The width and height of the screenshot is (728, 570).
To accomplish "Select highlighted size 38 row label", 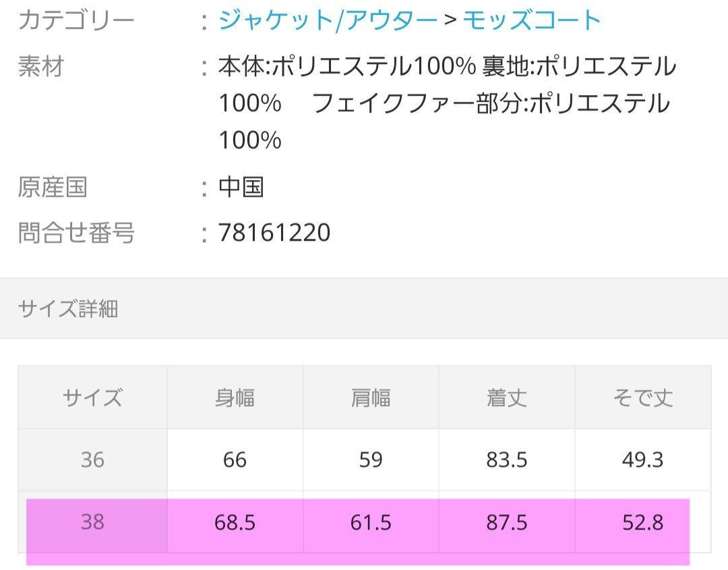I will tap(92, 522).
